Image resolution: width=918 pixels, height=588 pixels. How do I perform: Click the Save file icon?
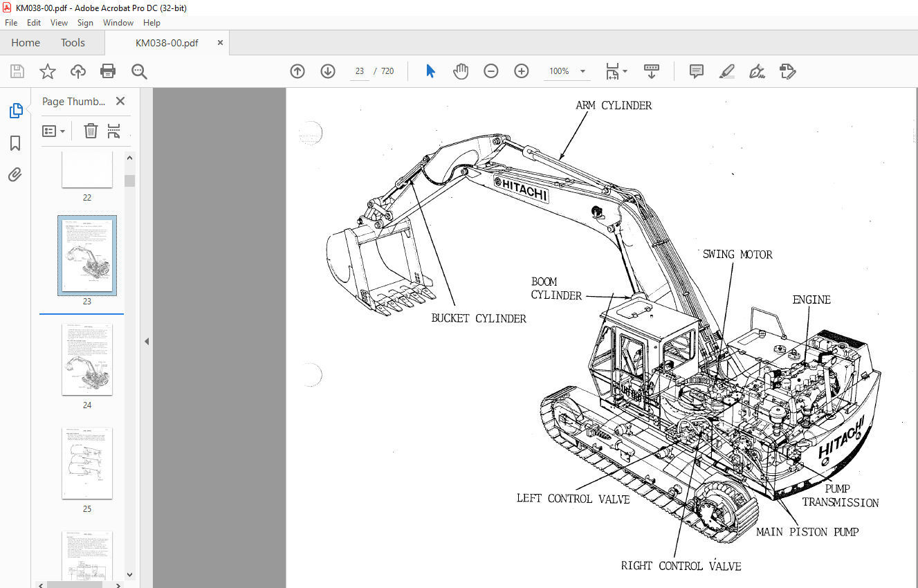(x=17, y=71)
